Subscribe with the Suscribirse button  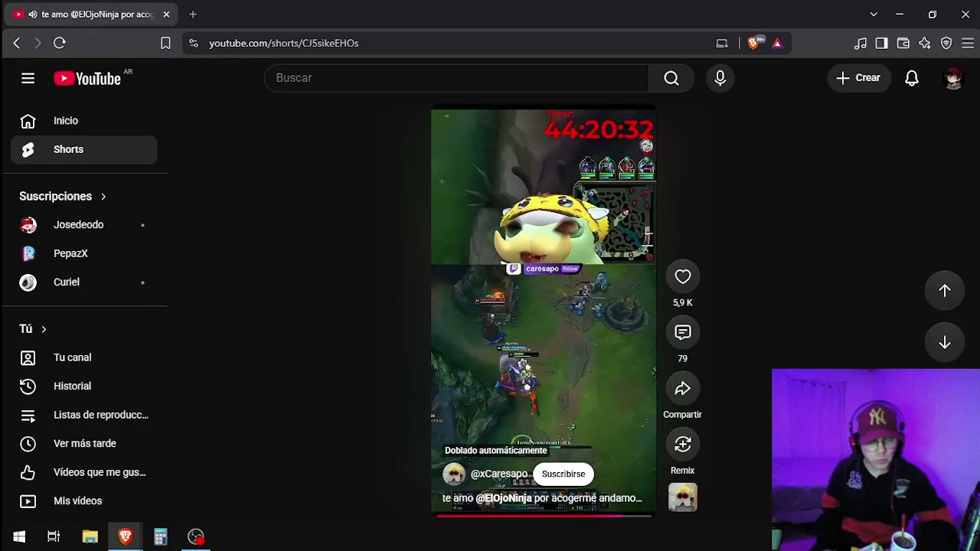click(563, 474)
